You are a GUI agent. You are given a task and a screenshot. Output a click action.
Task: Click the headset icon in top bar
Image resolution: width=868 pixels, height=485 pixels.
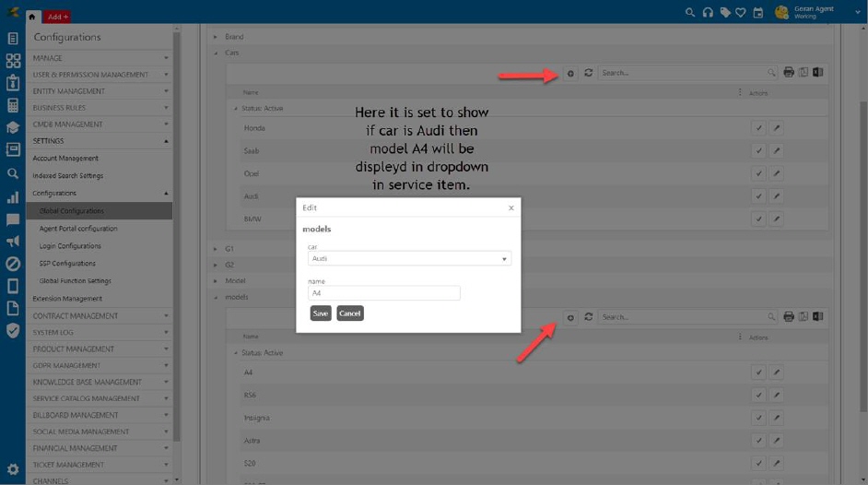[708, 12]
